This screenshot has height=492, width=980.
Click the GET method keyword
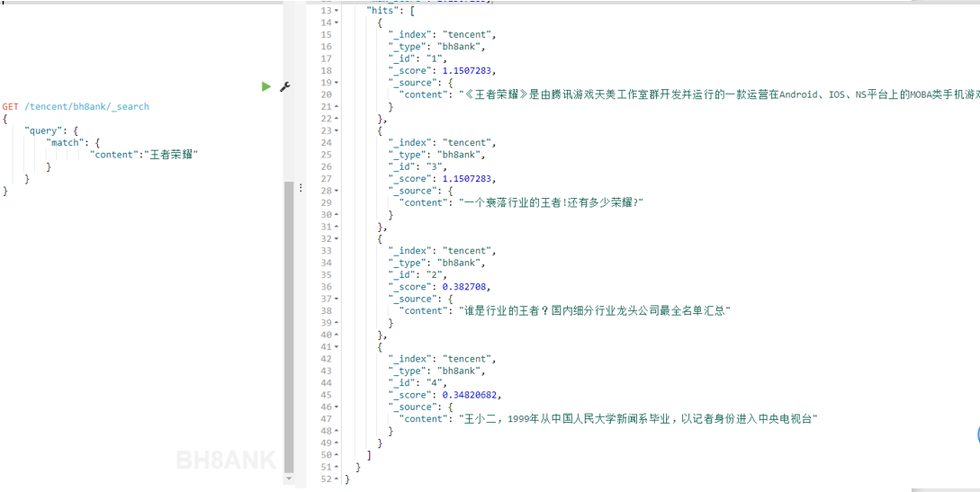pos(11,107)
